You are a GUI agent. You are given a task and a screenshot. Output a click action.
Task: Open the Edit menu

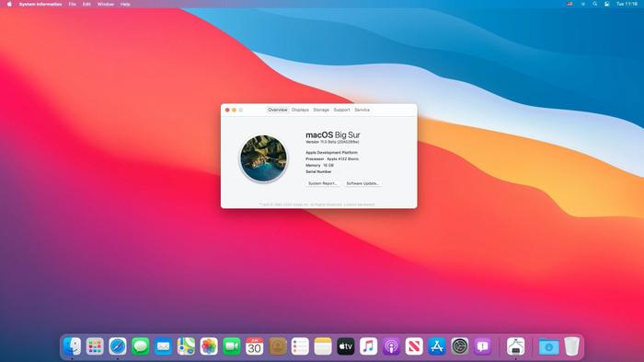coord(86,4)
